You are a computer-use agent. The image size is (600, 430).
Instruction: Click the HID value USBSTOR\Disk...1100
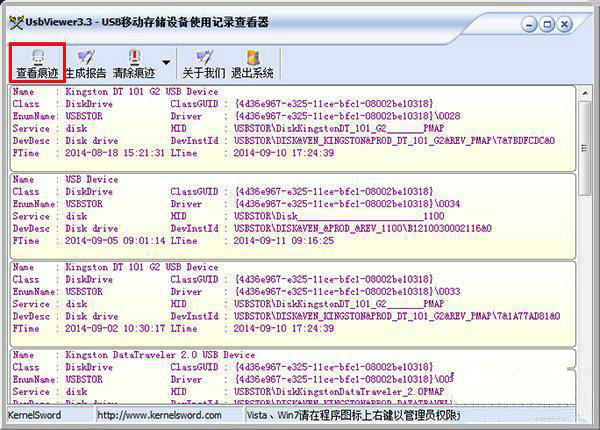point(339,216)
